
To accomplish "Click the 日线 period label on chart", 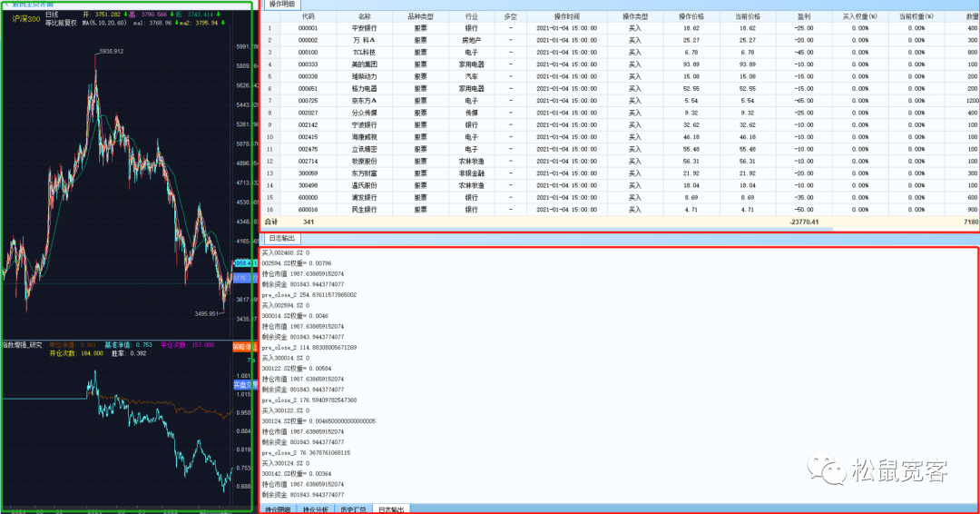I will coord(52,15).
